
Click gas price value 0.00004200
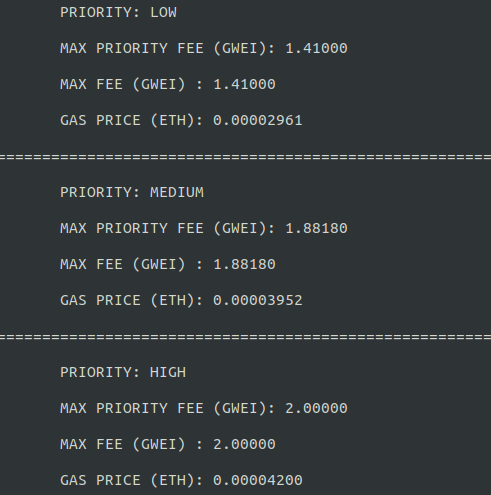pyautogui.click(x=258, y=481)
